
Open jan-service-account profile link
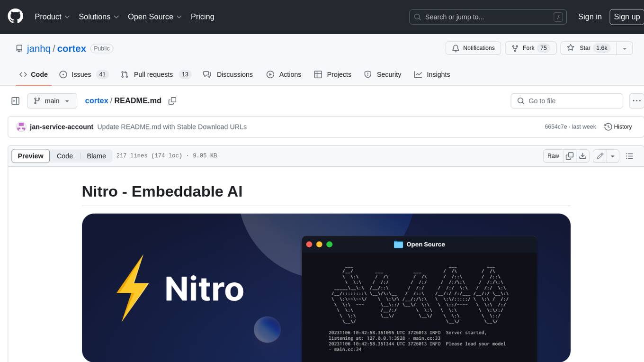(x=62, y=127)
